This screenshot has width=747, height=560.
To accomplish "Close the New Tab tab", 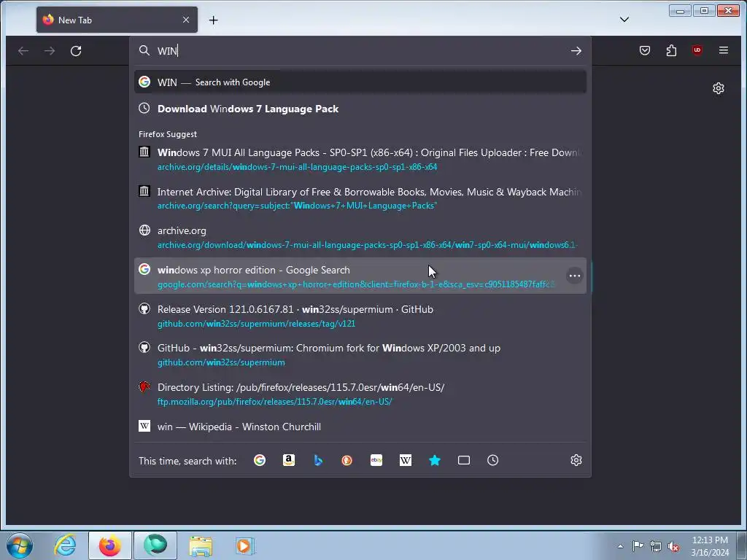I will pos(186,20).
